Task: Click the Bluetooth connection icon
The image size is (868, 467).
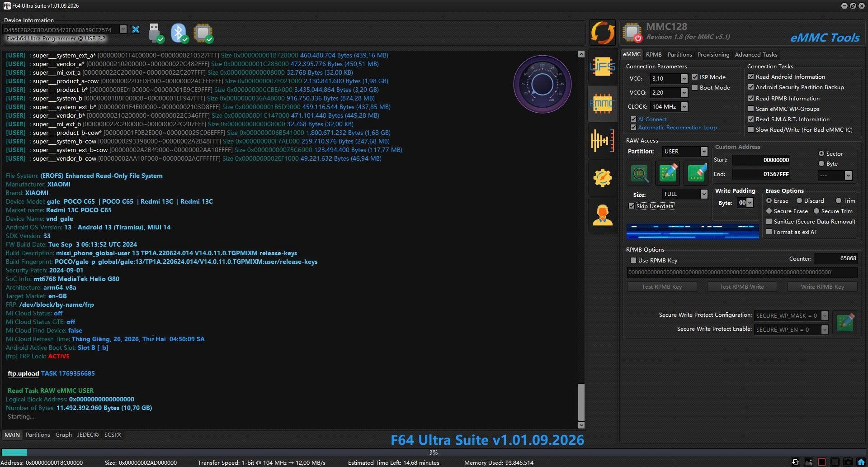Action: click(179, 33)
